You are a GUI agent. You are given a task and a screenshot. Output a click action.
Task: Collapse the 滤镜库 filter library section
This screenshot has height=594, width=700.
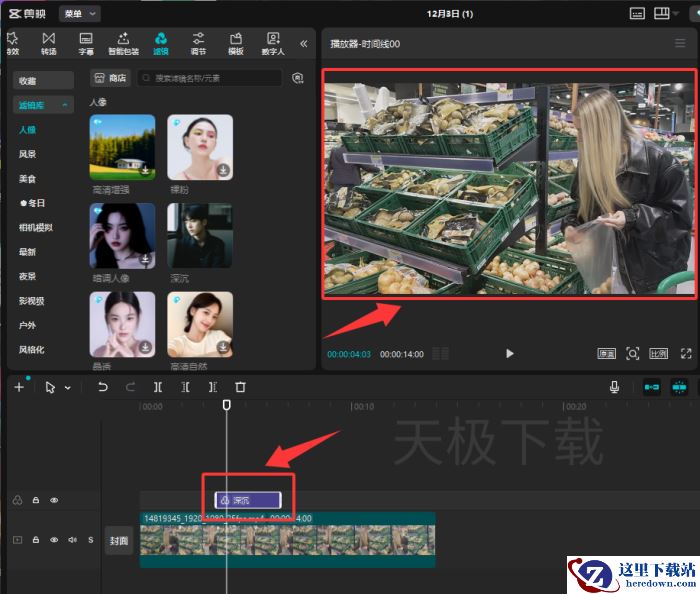[43, 105]
